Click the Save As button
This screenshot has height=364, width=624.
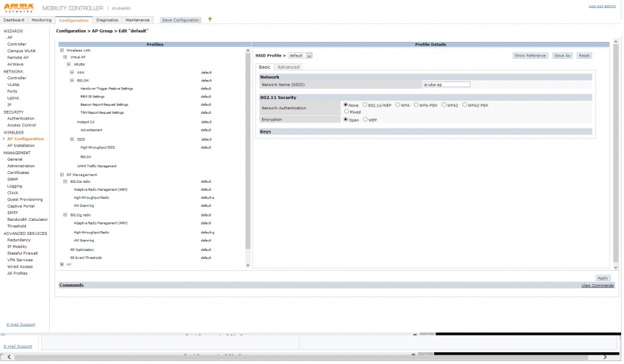click(562, 56)
